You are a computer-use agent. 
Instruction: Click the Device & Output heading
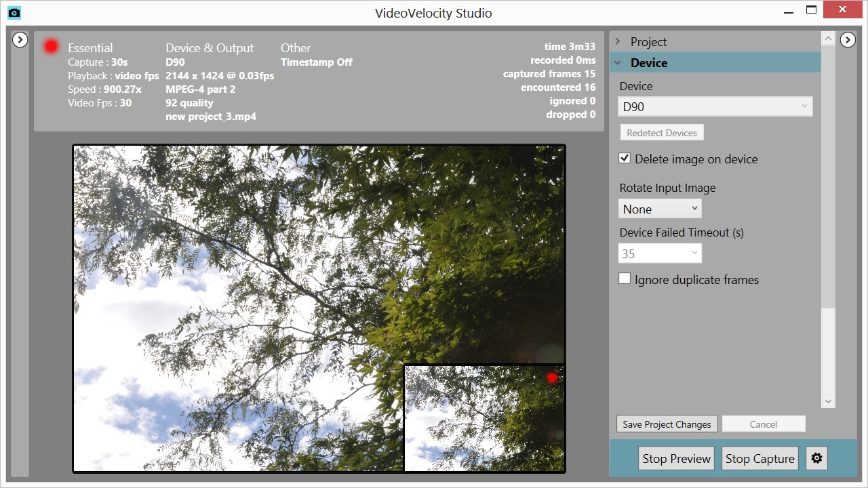[x=210, y=47]
